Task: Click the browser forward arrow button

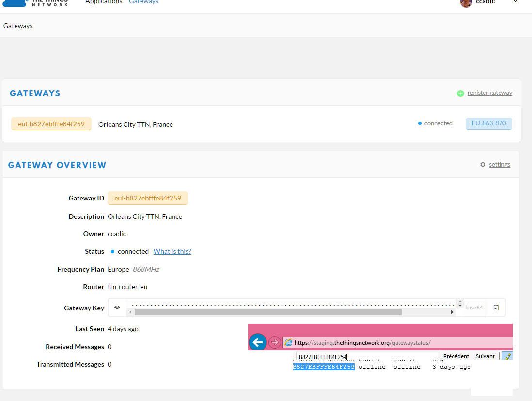Action: point(275,343)
